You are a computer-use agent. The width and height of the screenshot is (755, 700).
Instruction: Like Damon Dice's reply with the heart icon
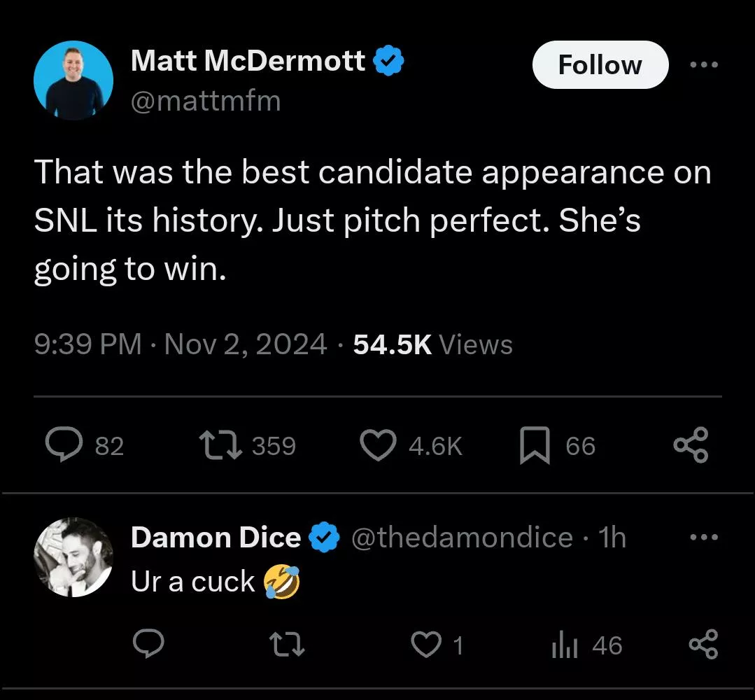[x=425, y=645]
